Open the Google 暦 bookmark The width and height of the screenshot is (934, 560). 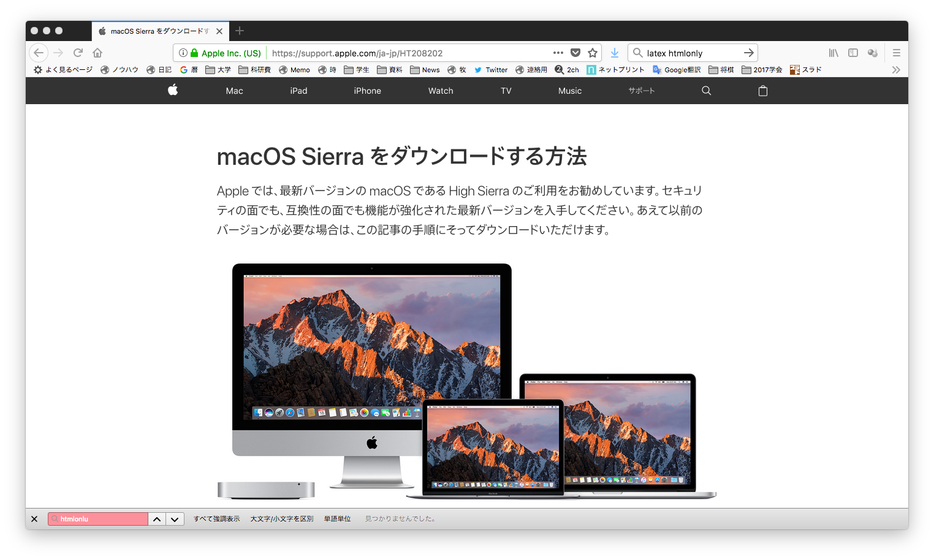tap(189, 70)
